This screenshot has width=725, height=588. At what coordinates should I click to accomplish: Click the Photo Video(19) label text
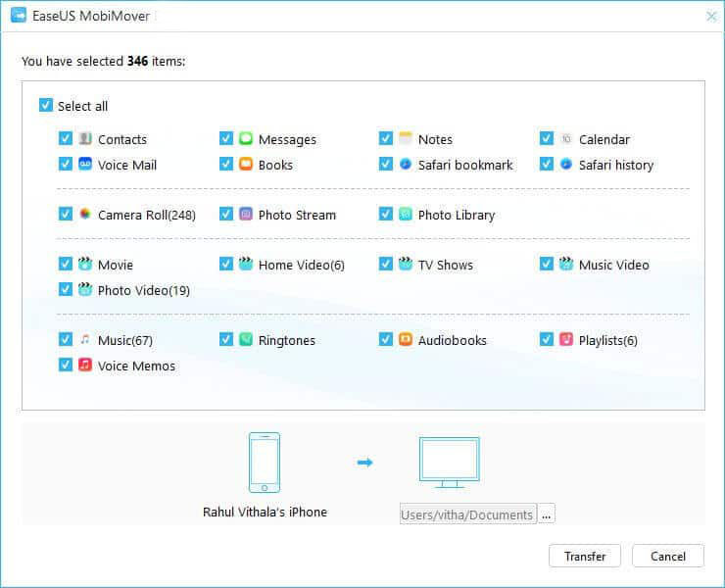[143, 291]
